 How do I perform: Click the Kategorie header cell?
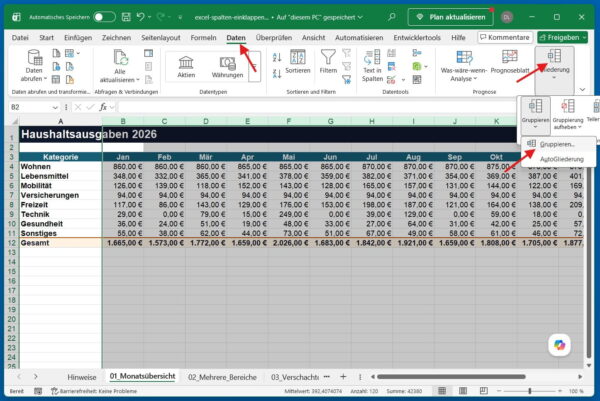(60, 157)
